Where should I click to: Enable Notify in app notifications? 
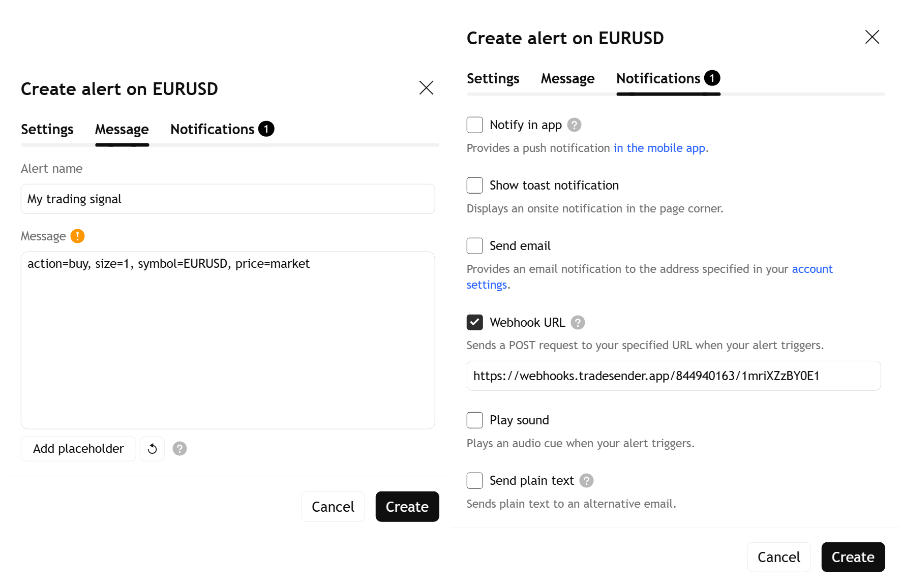coord(474,125)
